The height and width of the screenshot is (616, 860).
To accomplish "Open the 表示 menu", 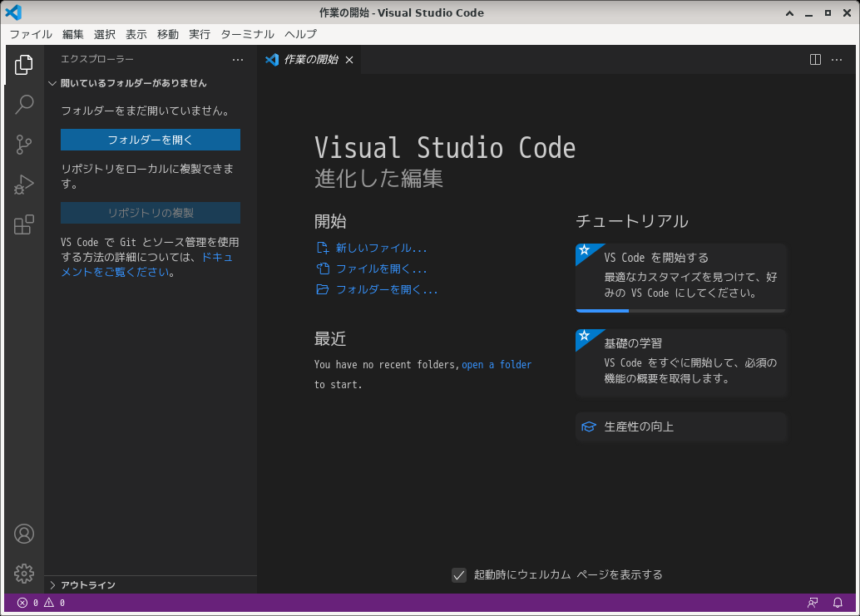I will click(x=136, y=35).
